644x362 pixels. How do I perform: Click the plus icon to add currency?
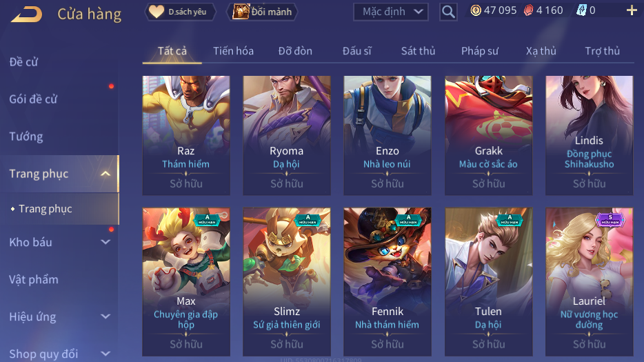pyautogui.click(x=632, y=10)
